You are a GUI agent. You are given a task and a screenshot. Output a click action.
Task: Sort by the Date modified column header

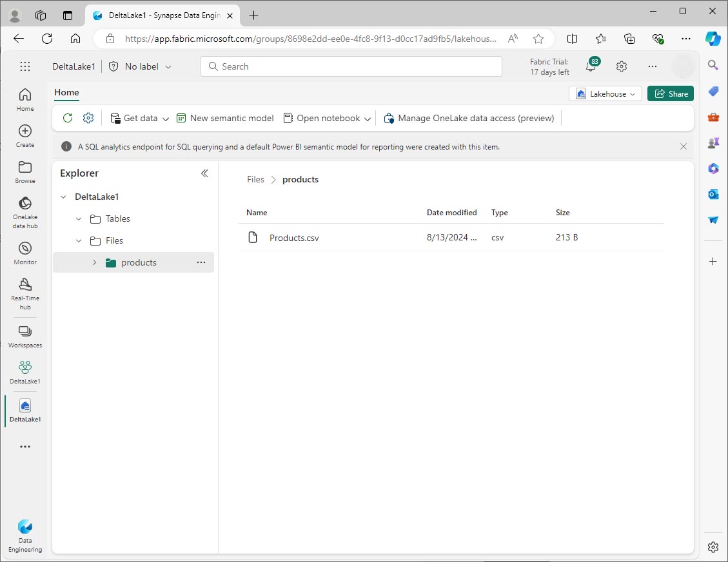[451, 213]
